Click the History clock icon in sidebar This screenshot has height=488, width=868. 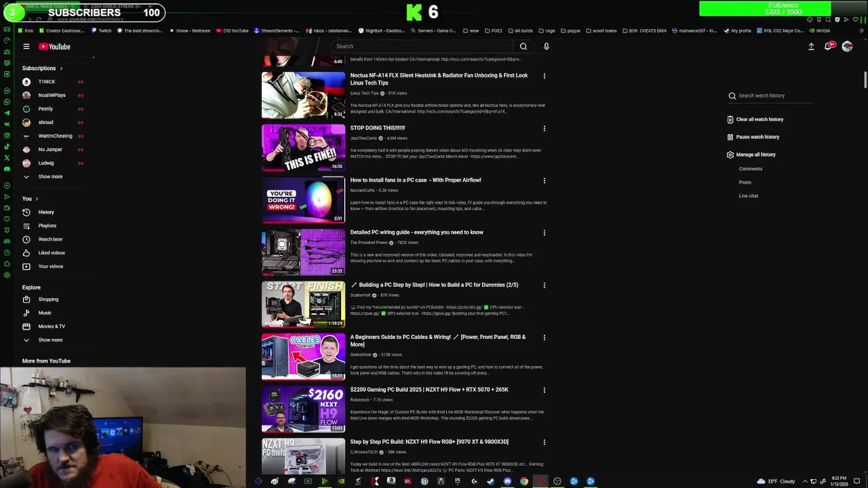point(26,212)
